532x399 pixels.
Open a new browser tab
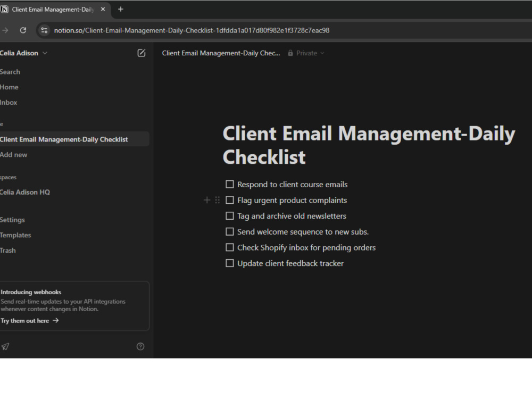pyautogui.click(x=120, y=9)
